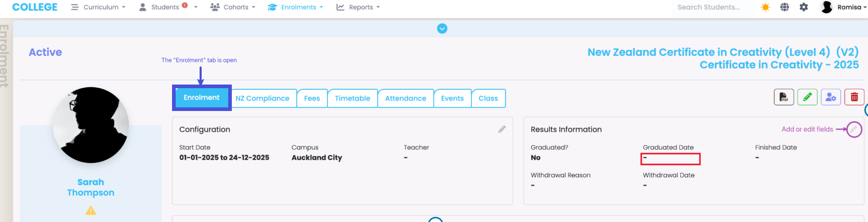This screenshot has width=868, height=222.
Task: Click the green pencil edit button
Action: (807, 97)
